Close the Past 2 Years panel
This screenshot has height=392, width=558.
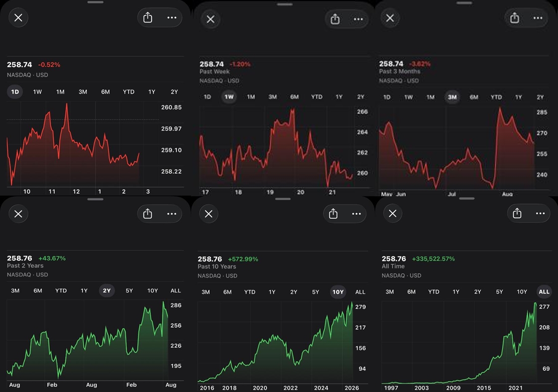(x=18, y=214)
